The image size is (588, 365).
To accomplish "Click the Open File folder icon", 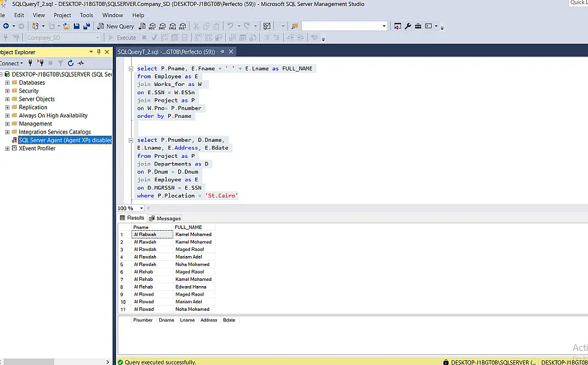I will [x=66, y=26].
